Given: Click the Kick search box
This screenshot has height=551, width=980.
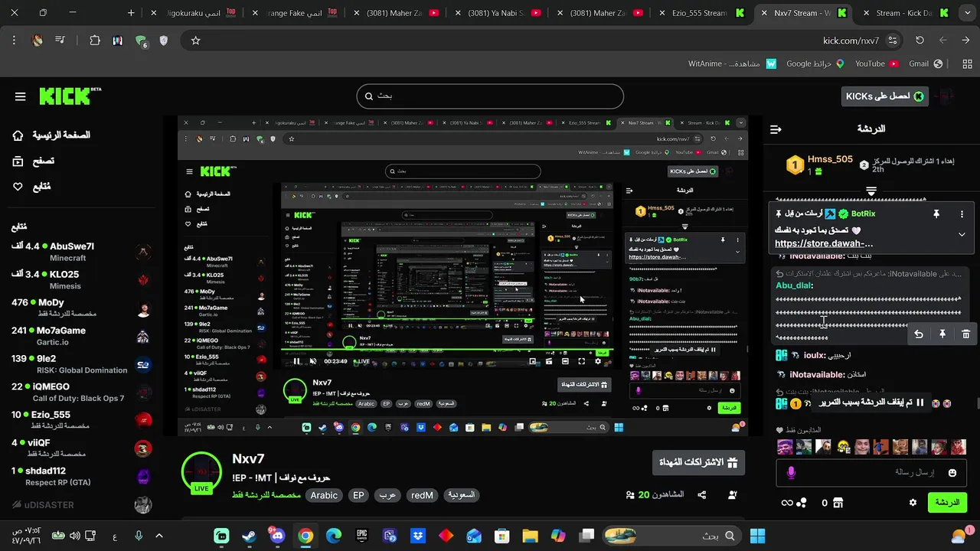Looking at the screenshot, I should 490,96.
